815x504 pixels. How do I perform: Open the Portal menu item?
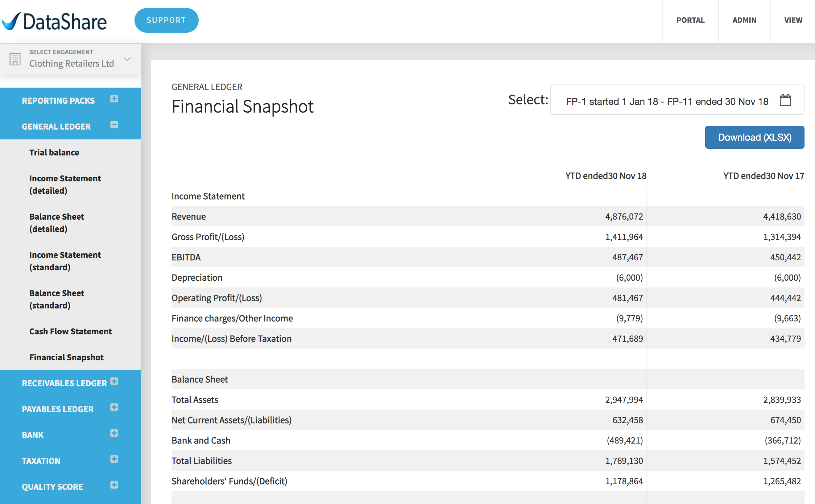click(x=690, y=20)
